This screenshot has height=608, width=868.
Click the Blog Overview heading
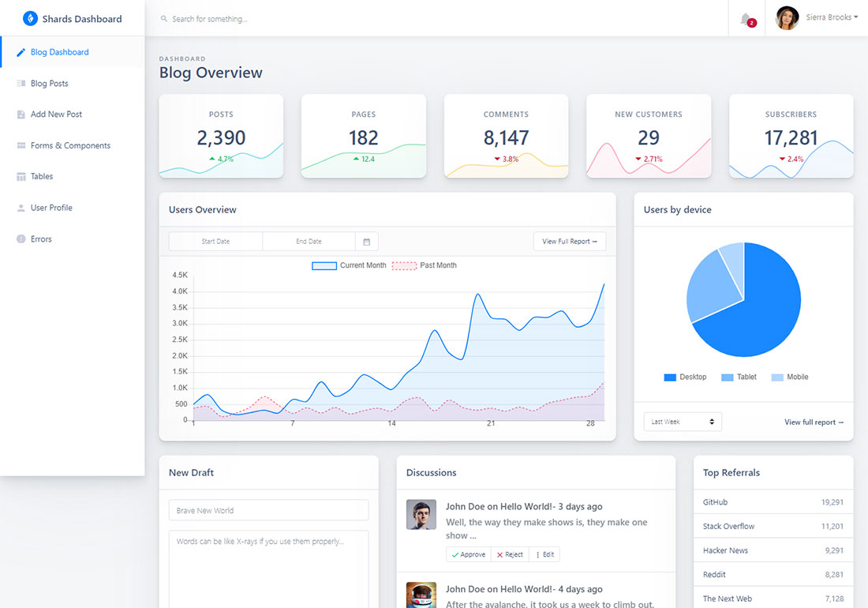(x=211, y=73)
